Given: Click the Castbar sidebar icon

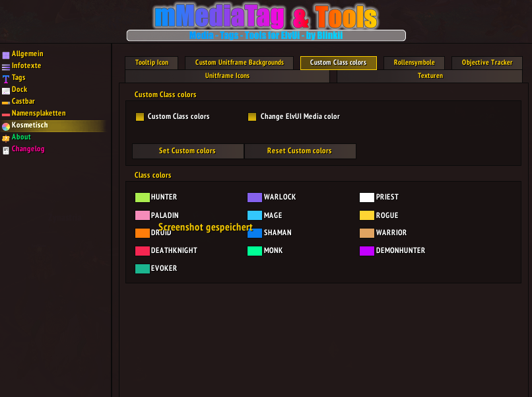Looking at the screenshot, I should (x=6, y=102).
